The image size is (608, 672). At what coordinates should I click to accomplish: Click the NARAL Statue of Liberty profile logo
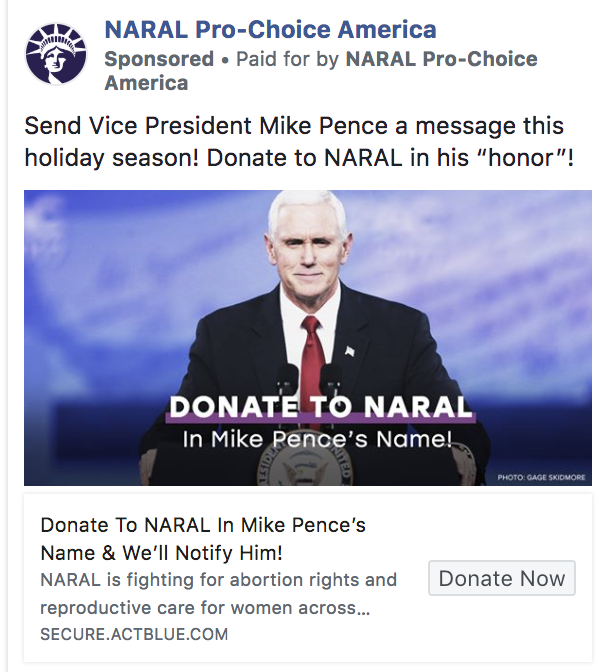click(x=56, y=54)
